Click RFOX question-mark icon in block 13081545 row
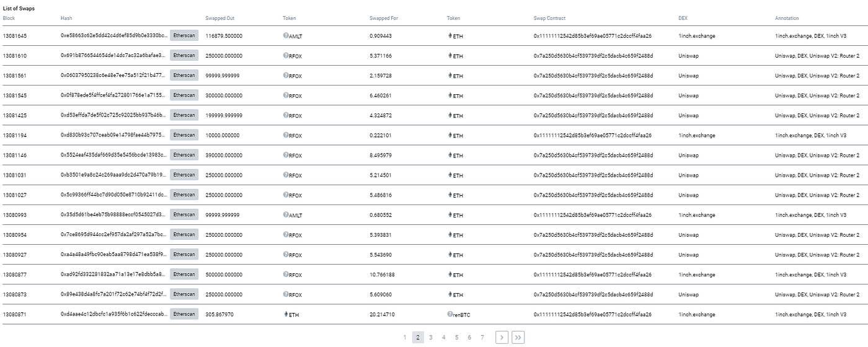Image resolution: width=868 pixels, height=347 pixels. [286, 95]
